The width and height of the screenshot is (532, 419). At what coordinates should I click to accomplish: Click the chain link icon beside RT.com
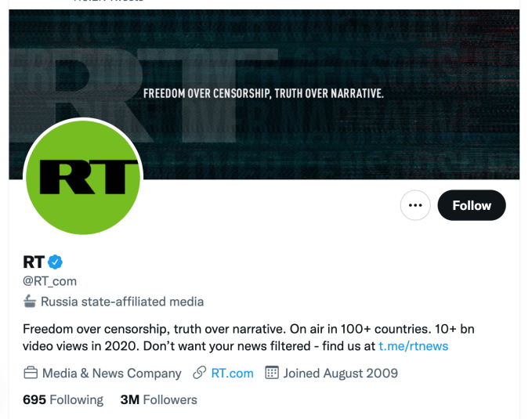coord(199,373)
